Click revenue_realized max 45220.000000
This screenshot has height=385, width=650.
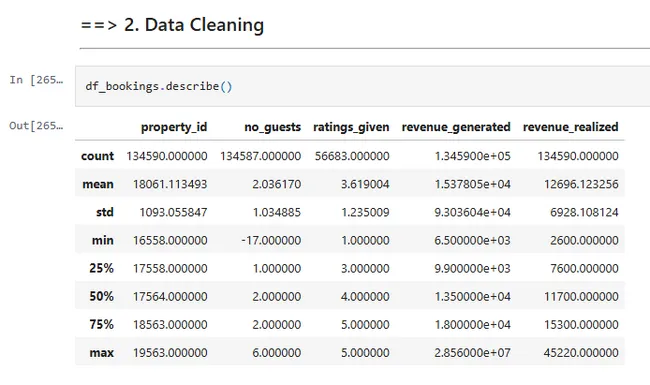point(581,353)
